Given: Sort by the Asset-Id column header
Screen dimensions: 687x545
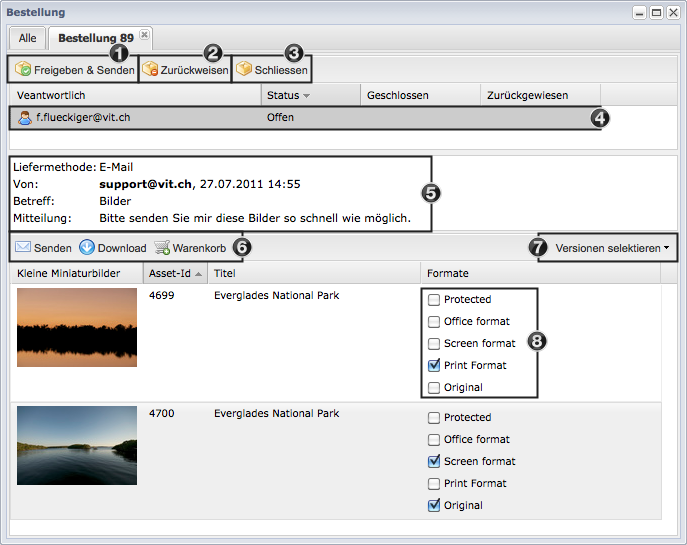Looking at the screenshot, I should (x=175, y=273).
